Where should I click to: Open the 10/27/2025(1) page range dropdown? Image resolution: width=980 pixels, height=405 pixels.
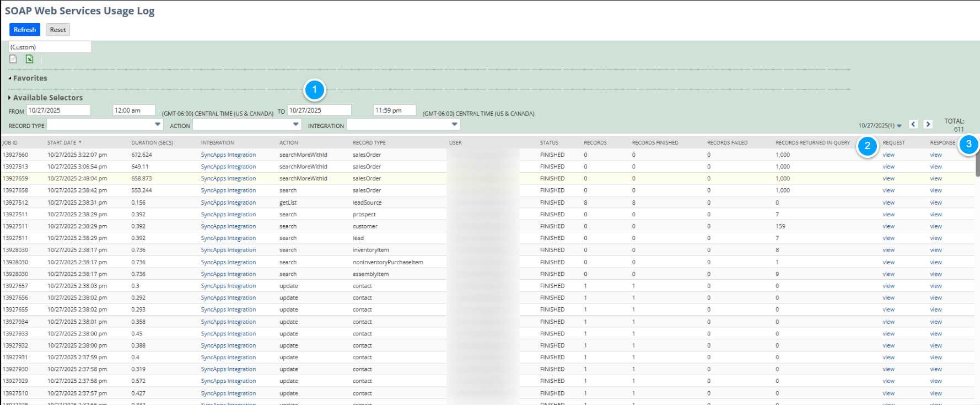(880, 126)
